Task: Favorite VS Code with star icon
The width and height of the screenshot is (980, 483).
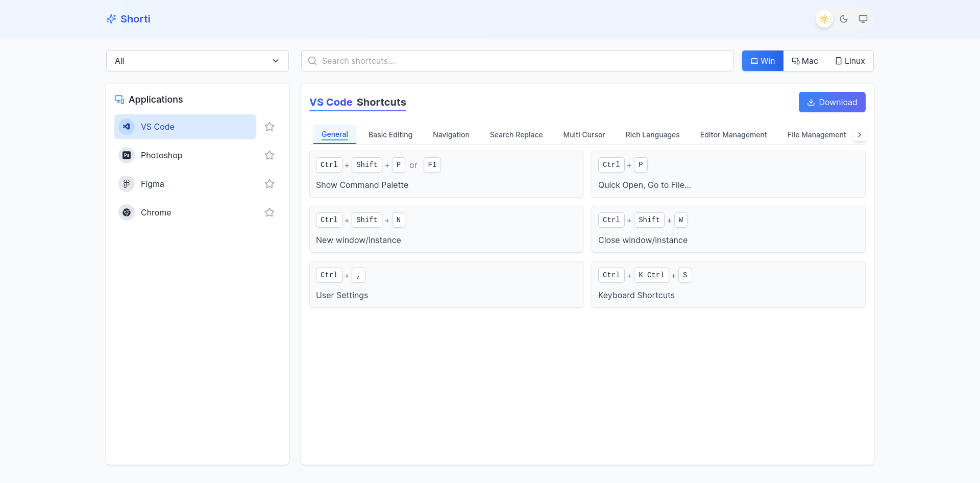Action: 269,127
